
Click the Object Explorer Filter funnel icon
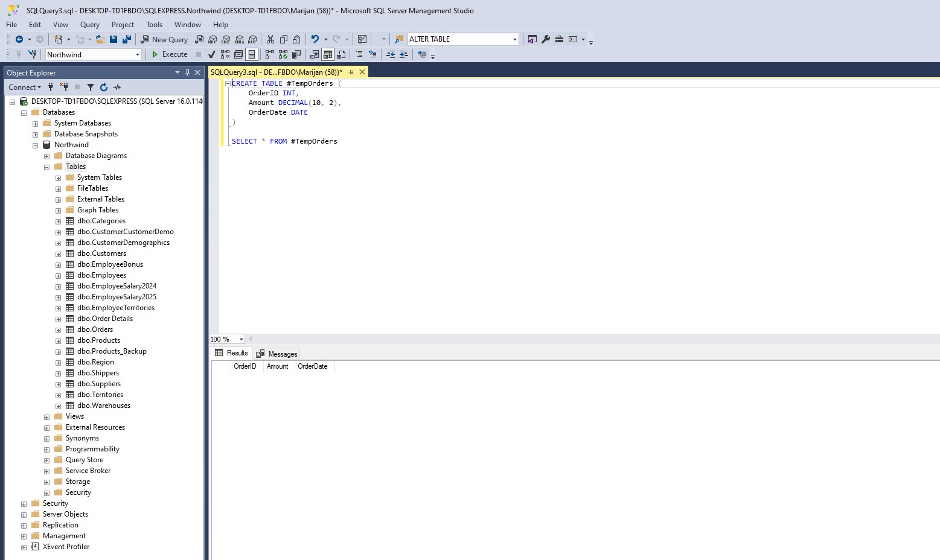coord(91,87)
